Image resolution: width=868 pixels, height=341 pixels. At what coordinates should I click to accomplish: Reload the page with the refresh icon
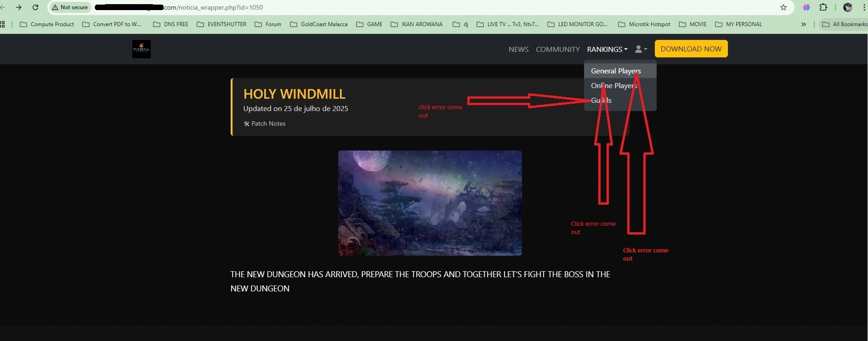tap(35, 7)
